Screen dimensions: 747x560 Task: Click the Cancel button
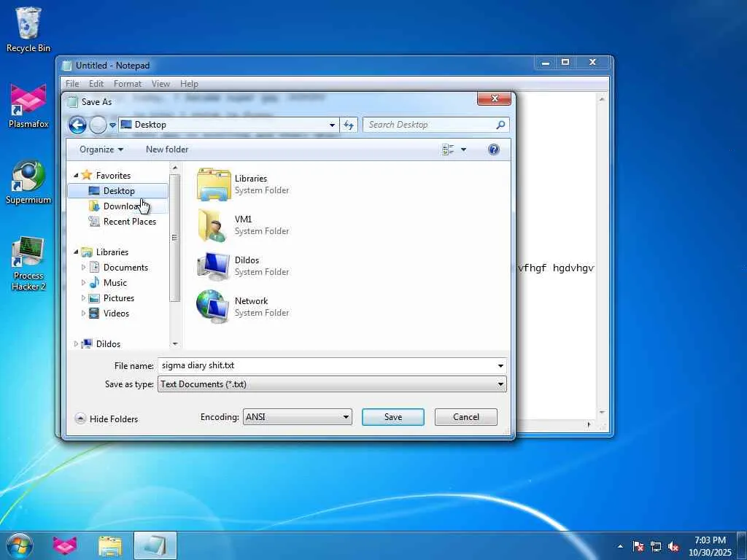[466, 416]
